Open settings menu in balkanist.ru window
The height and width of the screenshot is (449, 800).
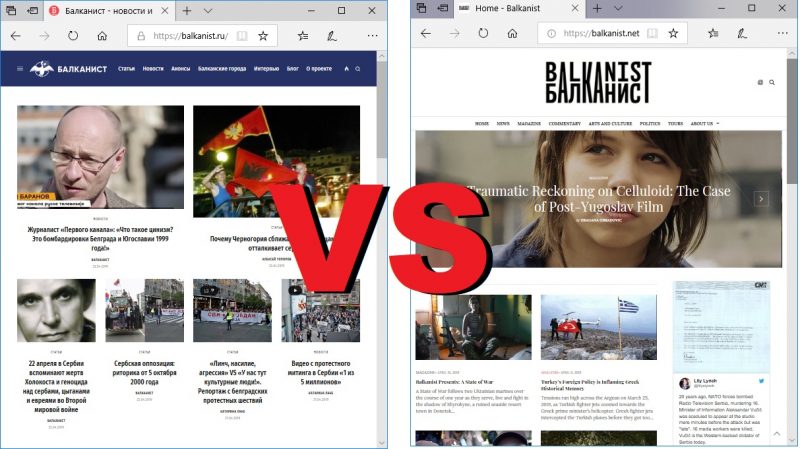point(372,36)
